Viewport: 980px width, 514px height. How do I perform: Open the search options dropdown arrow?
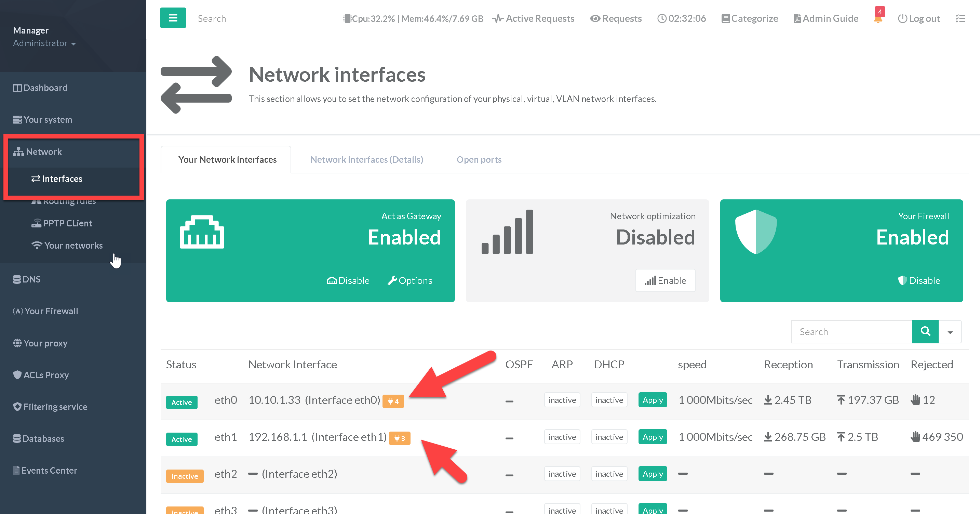pyautogui.click(x=950, y=332)
